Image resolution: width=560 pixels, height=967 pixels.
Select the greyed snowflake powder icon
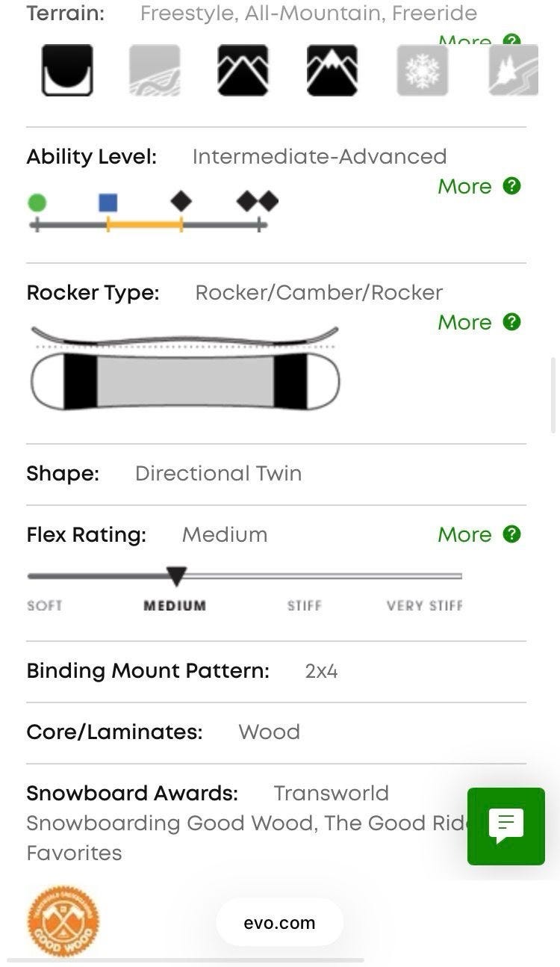tap(423, 70)
